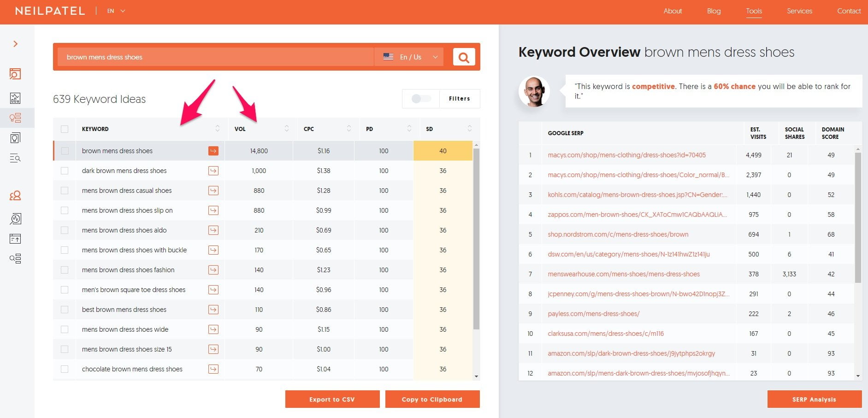The image size is (868, 418).
Task: Sort by the CPC column arrows
Action: coord(349,129)
